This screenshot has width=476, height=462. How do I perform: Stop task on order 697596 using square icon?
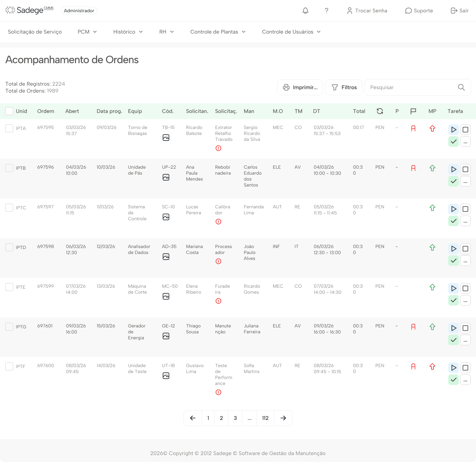pyautogui.click(x=465, y=169)
